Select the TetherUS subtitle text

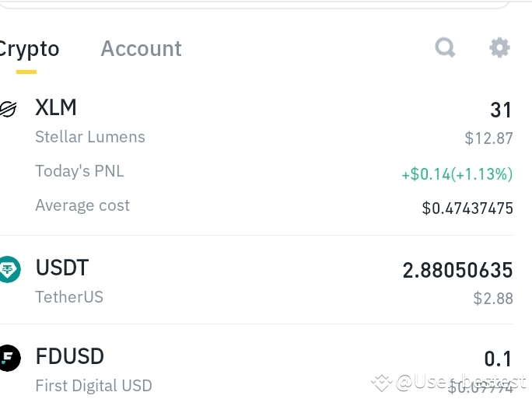click(69, 297)
